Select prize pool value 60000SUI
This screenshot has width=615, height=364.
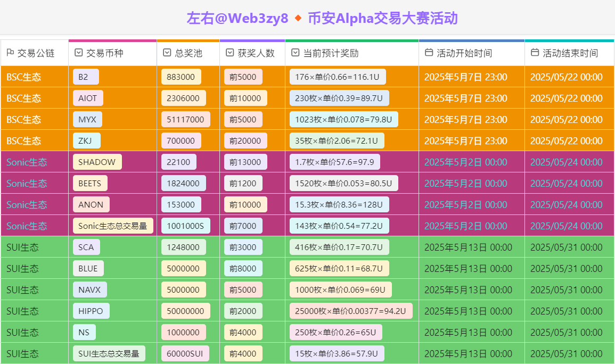tap(185, 353)
